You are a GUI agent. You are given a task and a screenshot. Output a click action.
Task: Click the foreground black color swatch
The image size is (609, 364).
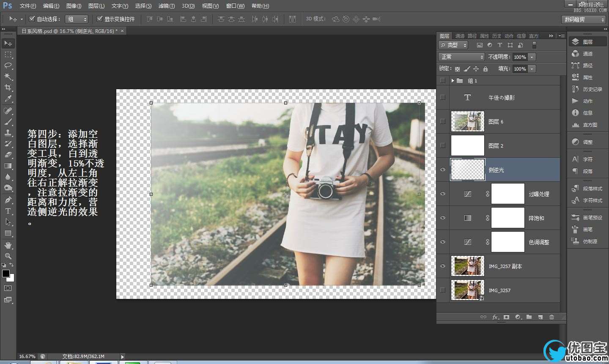5,274
